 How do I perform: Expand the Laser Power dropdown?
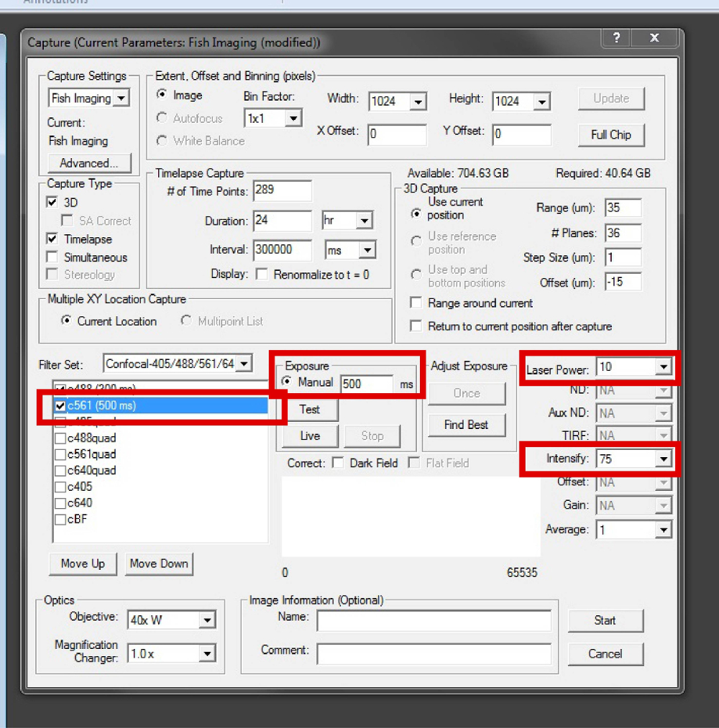coord(661,367)
